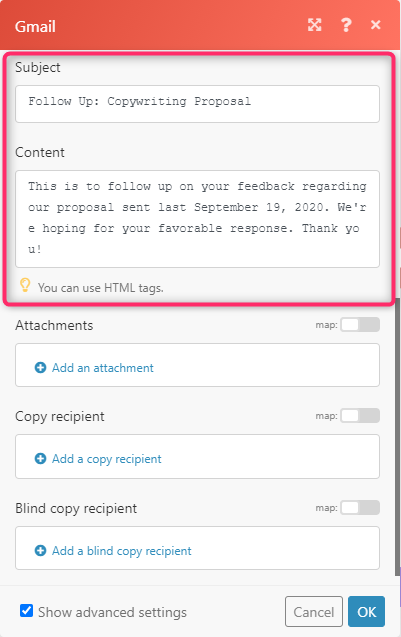Screen dimensions: 401x637
Task: Confirm with the OK button
Action: pyautogui.click(x=366, y=611)
